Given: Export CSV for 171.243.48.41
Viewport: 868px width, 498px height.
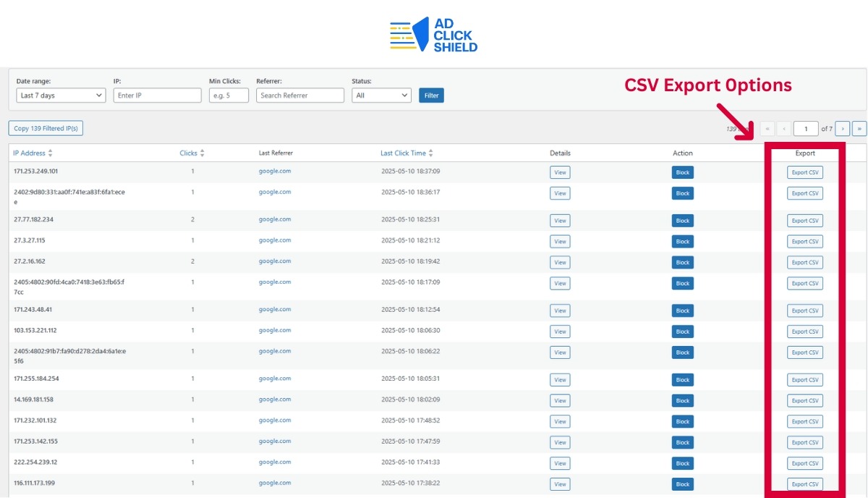Looking at the screenshot, I should (805, 311).
